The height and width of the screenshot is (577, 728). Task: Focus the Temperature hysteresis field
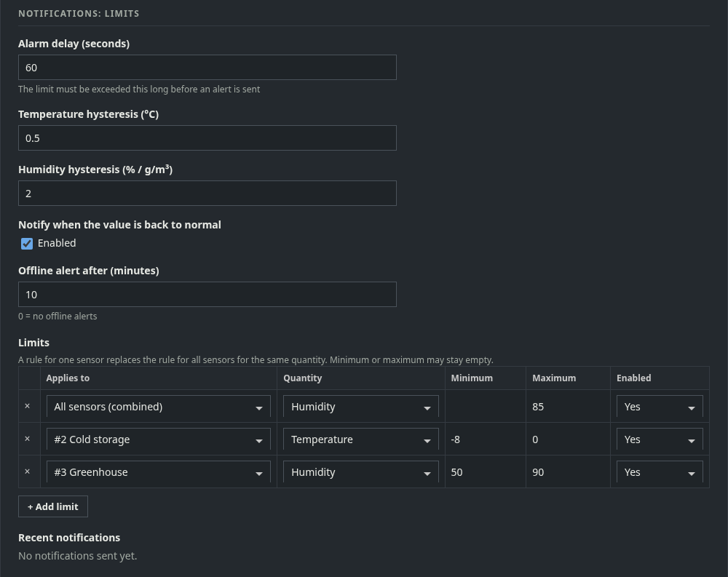pyautogui.click(x=207, y=138)
